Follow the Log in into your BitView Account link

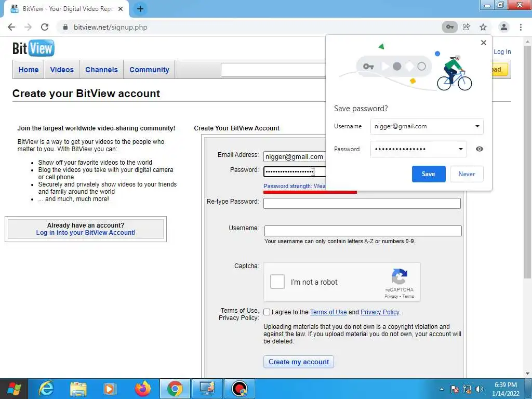[x=86, y=232]
